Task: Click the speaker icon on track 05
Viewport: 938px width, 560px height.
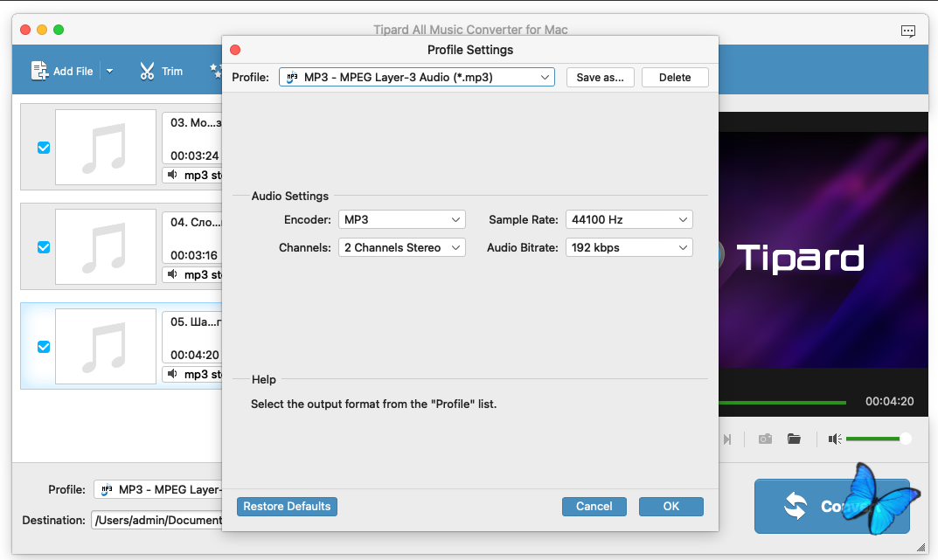Action: click(x=172, y=374)
